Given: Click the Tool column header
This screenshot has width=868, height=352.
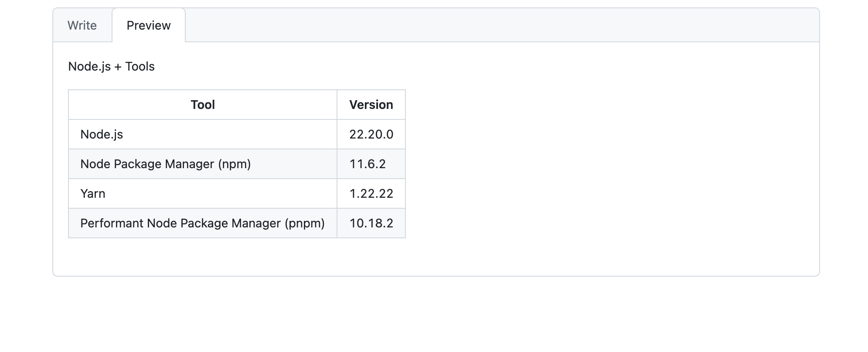Looking at the screenshot, I should coord(203,105).
